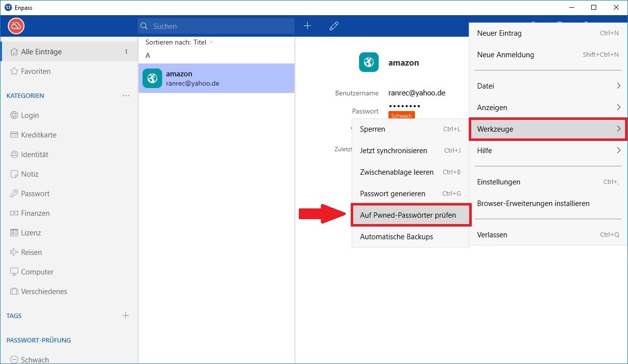Click the Enpass logo in the title bar
Image resolution: width=628 pixels, height=364 pixels.
(8, 8)
